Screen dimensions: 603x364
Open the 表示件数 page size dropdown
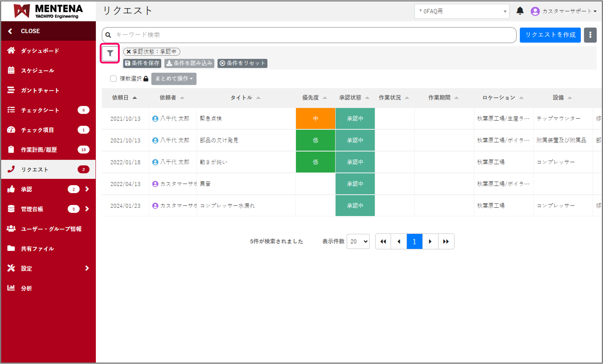click(x=358, y=241)
